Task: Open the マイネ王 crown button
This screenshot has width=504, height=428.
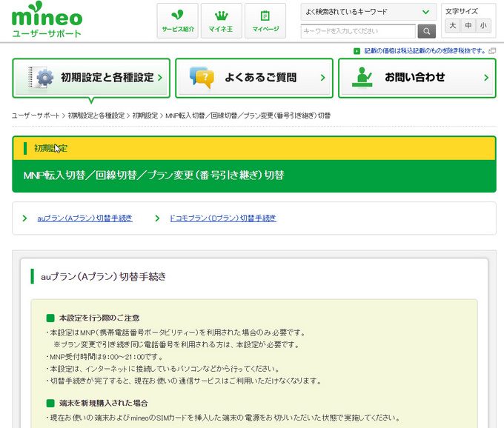Action: (222, 21)
